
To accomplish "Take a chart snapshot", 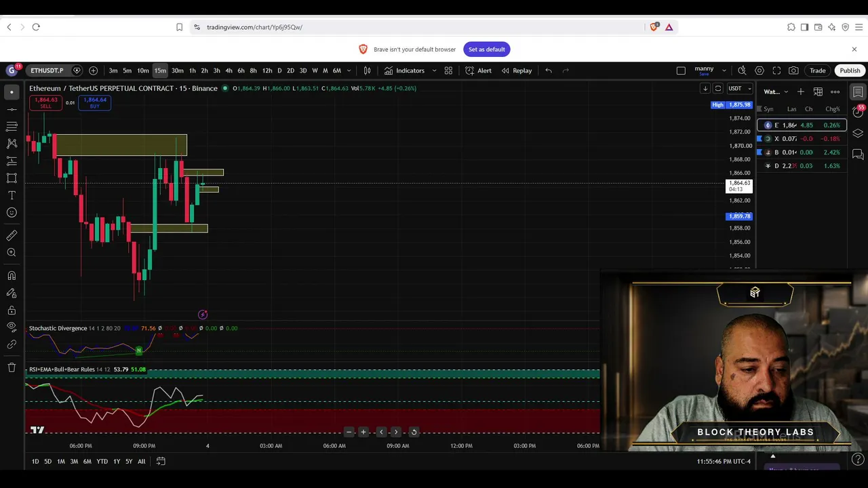I will tap(793, 70).
